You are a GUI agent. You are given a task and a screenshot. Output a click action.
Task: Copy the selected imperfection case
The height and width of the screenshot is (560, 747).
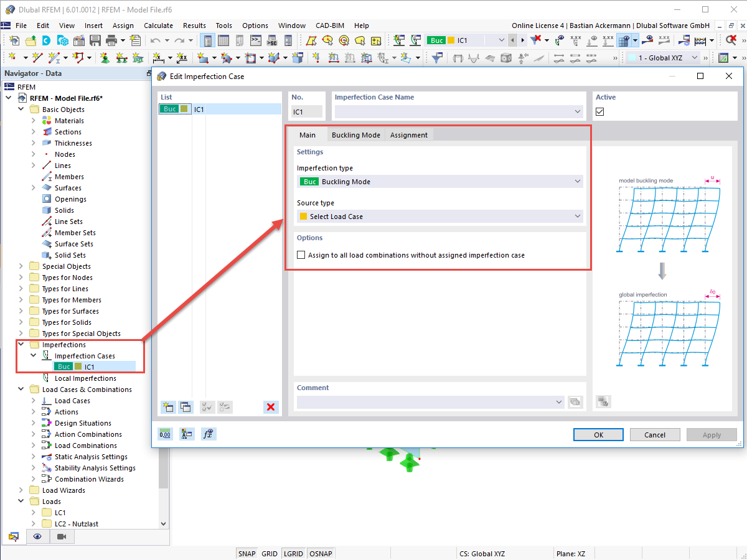pos(186,407)
